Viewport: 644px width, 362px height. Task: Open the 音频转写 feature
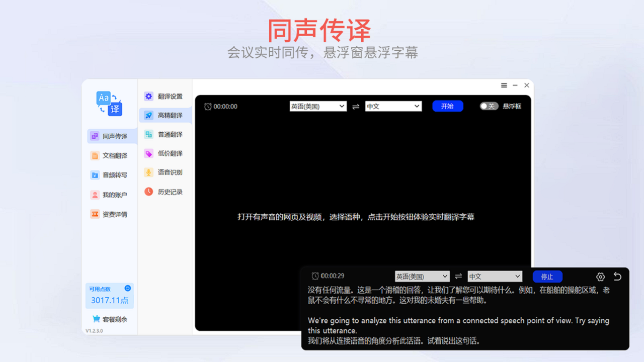[111, 175]
